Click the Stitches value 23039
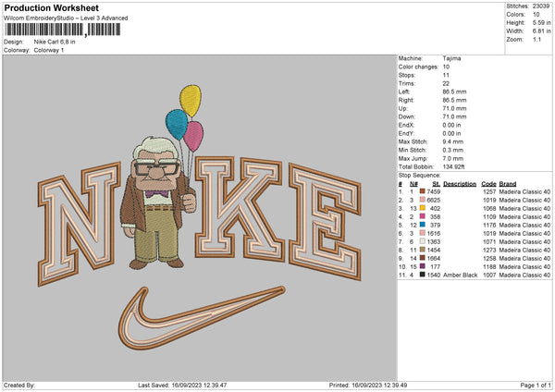The height and width of the screenshot is (392, 555). (541, 6)
